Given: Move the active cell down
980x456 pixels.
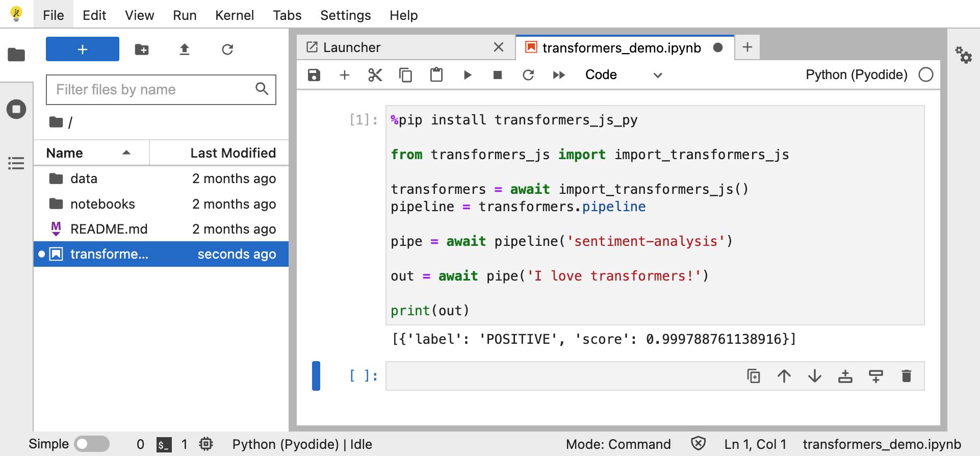Looking at the screenshot, I should 815,376.
